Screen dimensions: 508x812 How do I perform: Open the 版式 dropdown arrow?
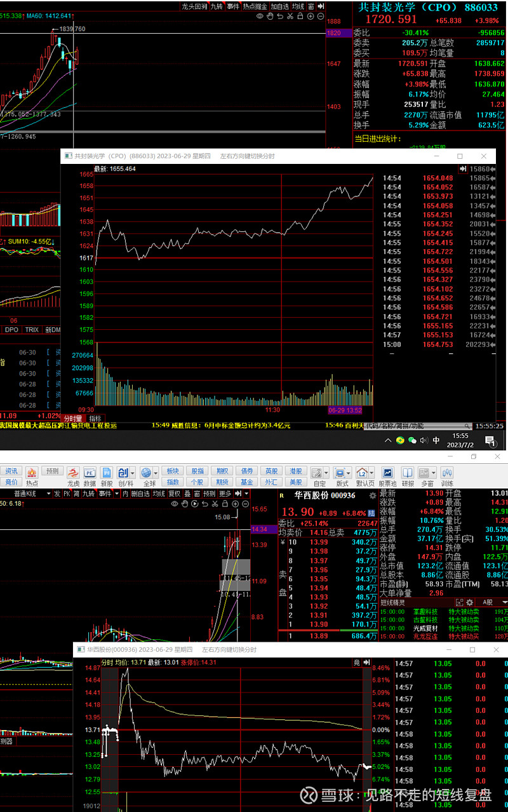[349, 473]
